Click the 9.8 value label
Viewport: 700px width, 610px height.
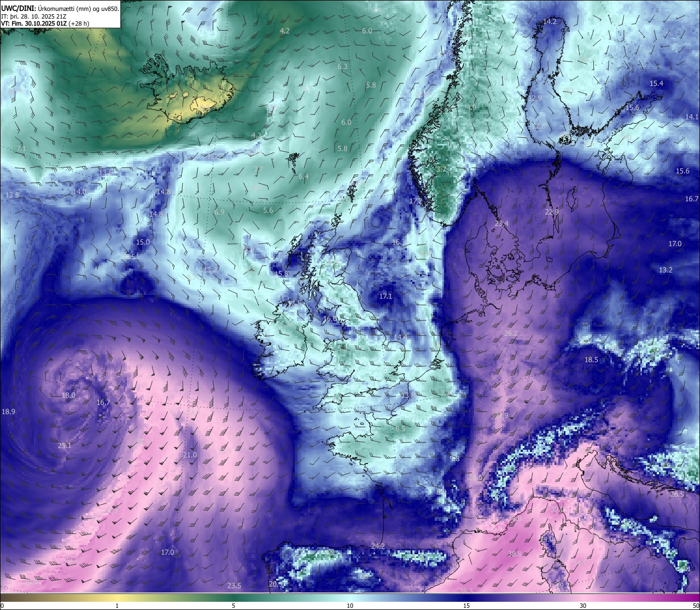(454, 458)
